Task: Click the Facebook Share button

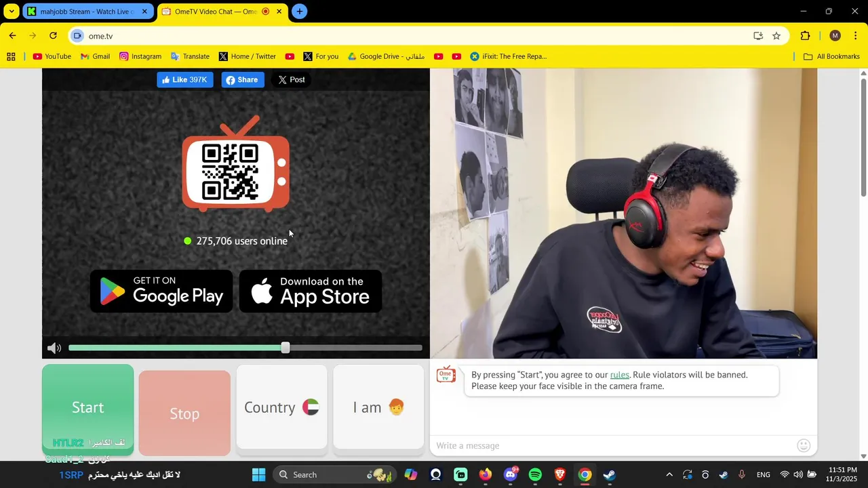Action: point(243,80)
